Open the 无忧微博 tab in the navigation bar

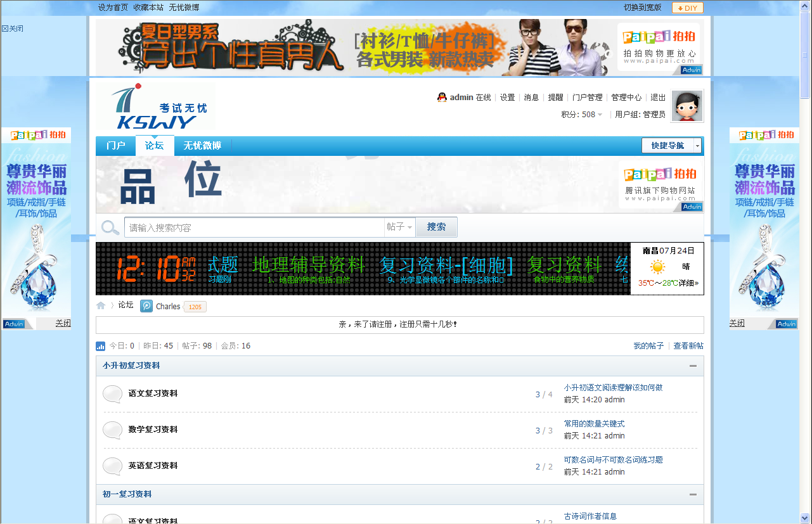coord(203,146)
